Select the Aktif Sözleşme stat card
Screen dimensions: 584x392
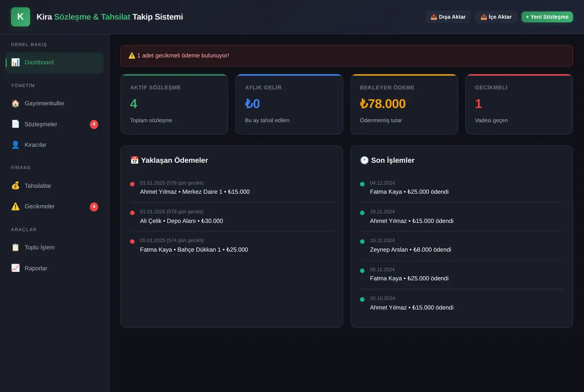coord(174,104)
